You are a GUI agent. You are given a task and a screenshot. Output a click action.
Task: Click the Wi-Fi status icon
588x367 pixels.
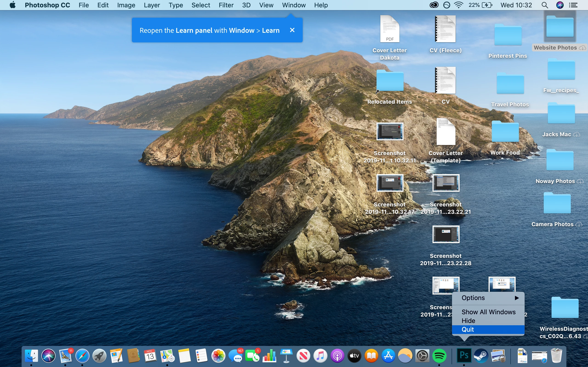(458, 5)
